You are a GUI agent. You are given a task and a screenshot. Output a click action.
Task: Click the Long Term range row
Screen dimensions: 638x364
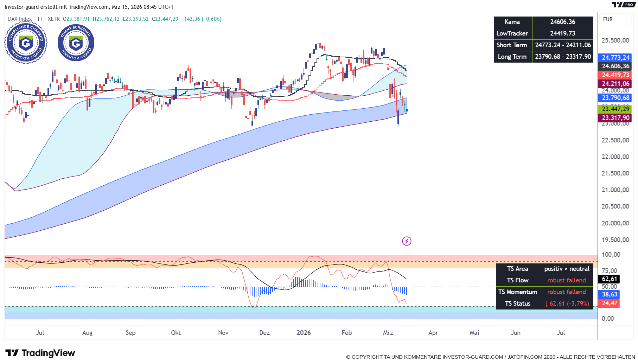[543, 57]
